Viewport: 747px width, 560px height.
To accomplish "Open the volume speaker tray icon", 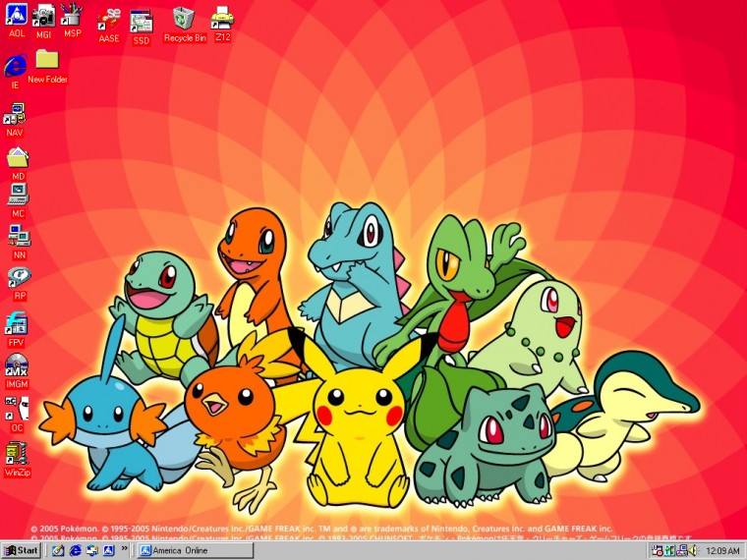I will pyautogui.click(x=693, y=550).
